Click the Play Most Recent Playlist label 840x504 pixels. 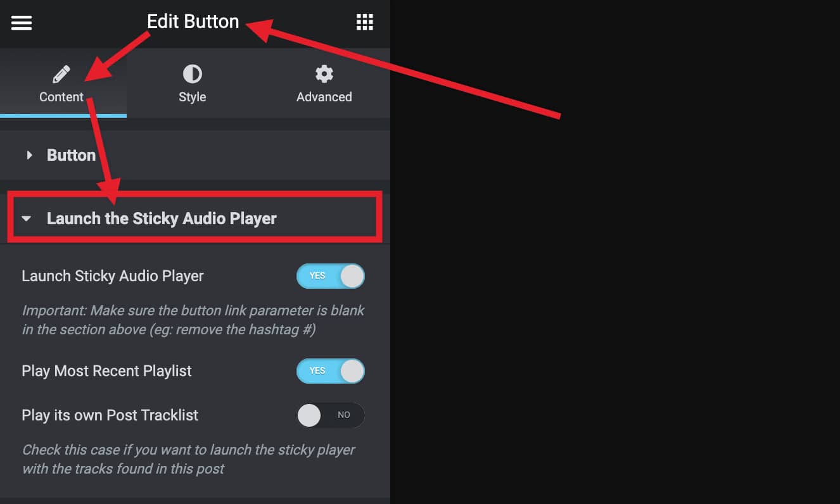[x=106, y=371]
